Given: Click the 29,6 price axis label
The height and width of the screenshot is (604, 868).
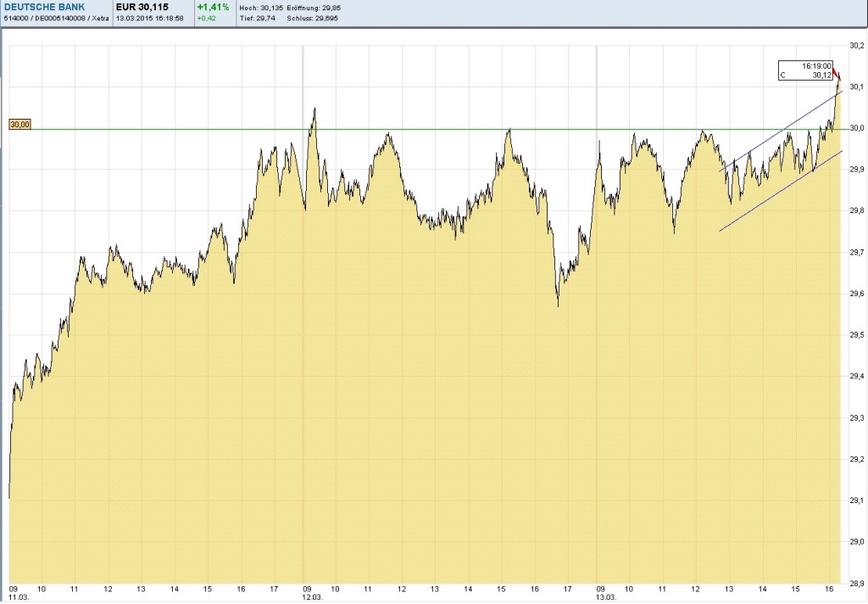Looking at the screenshot, I should 857,294.
